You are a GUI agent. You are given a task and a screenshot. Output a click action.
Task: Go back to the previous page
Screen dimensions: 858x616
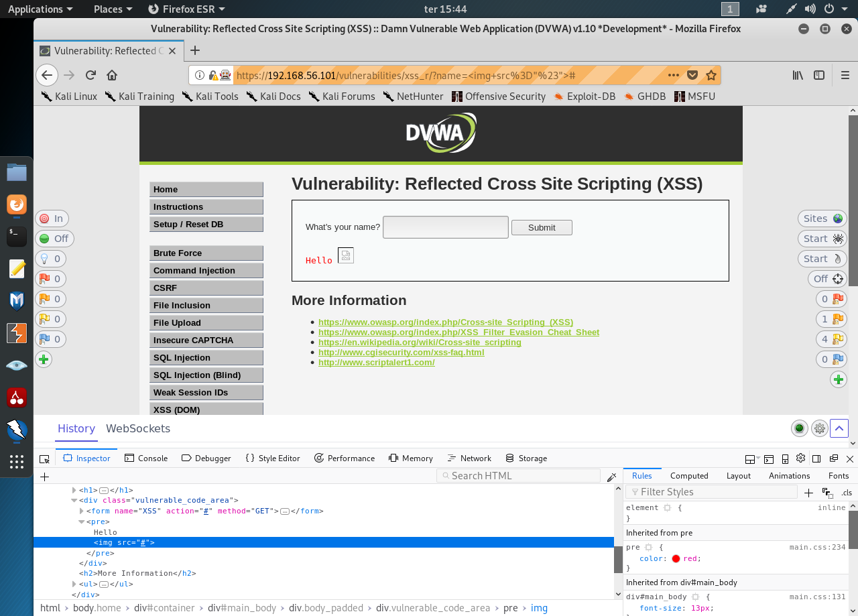point(46,75)
